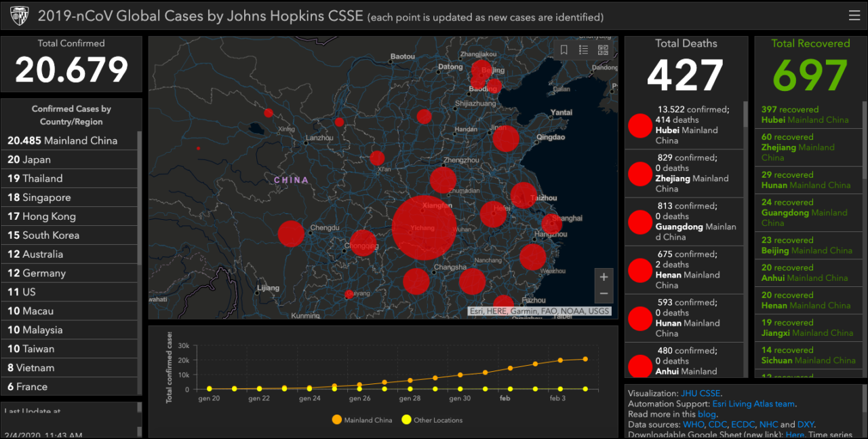Select Hong Kong in the country list
Screen dimensions: 868x439
[69, 217]
